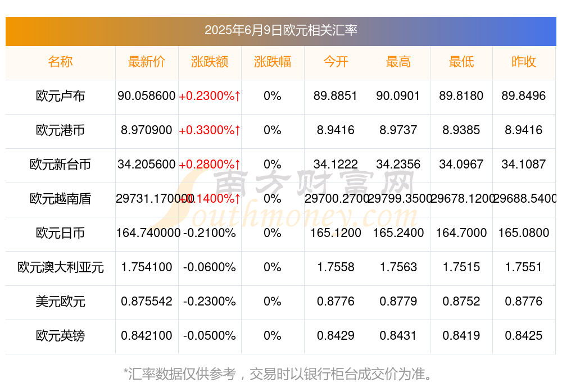Click latest price 164.740000

coord(148,233)
